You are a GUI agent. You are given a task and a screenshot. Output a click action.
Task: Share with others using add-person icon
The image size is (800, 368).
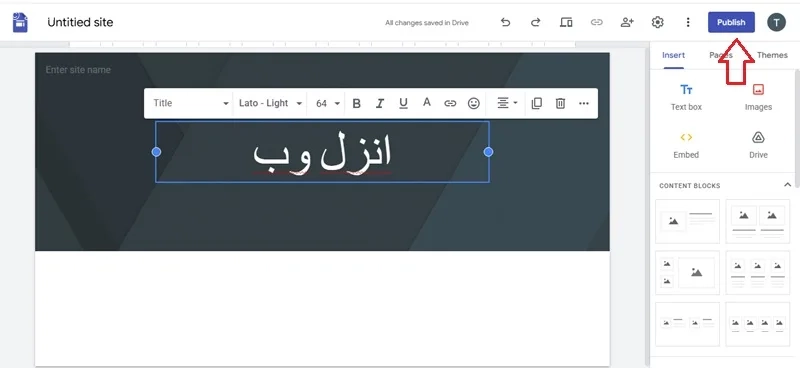click(627, 22)
